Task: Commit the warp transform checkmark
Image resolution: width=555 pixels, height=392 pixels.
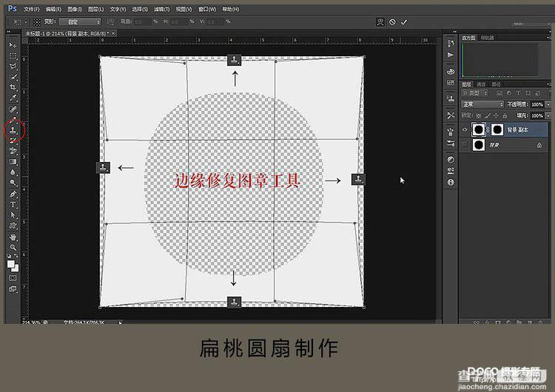Action: [404, 22]
